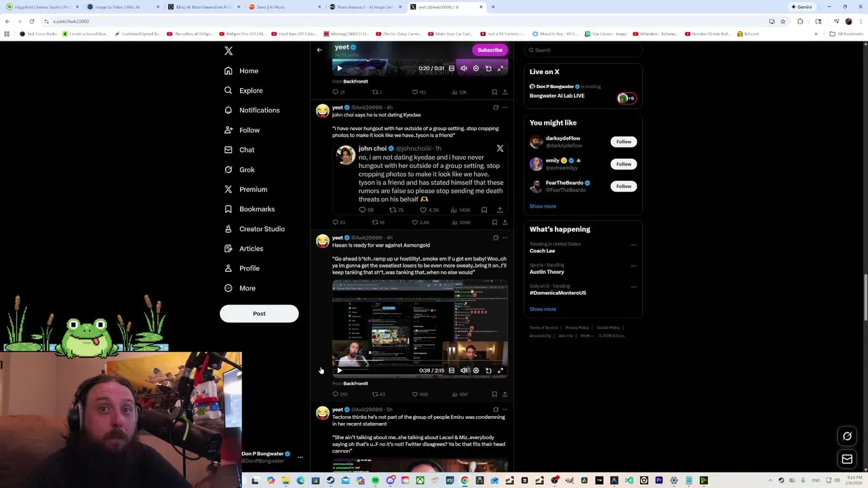
Task: Click the Articles icon in sidebar
Action: (229, 248)
